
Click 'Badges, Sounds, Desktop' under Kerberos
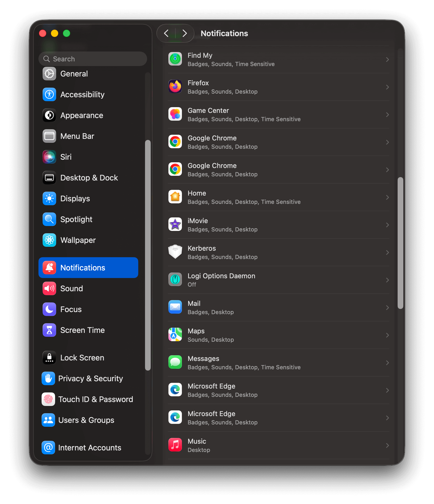222,257
